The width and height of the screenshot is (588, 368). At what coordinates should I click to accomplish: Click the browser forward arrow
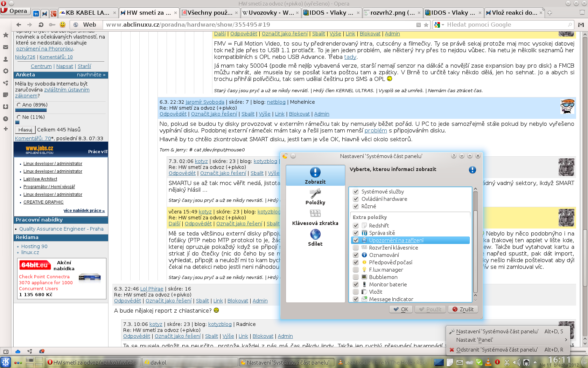[x=30, y=25]
